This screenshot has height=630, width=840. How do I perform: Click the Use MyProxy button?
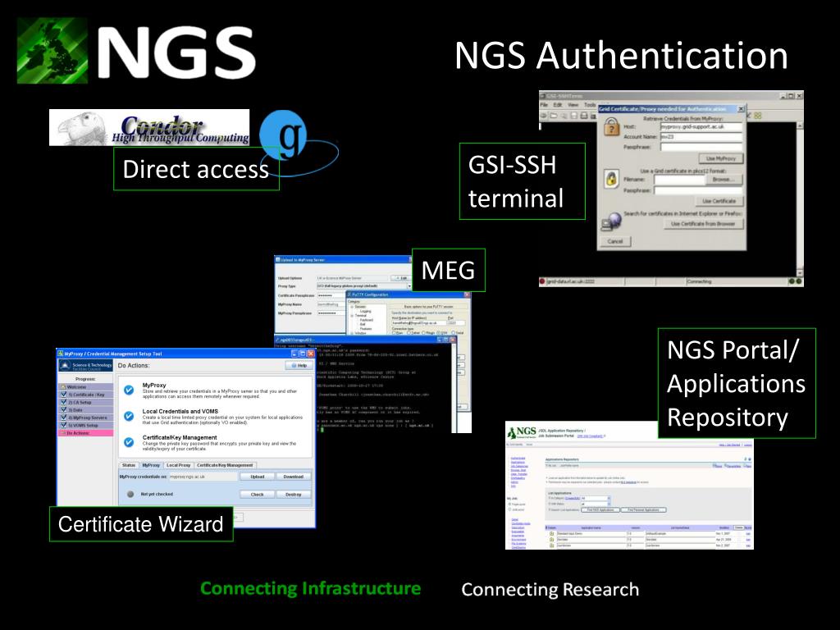721,158
